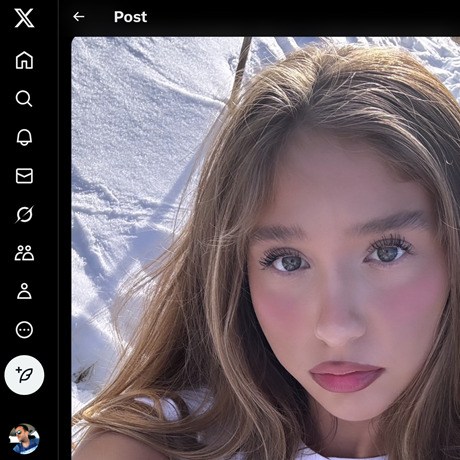Open the Explore search icon

click(24, 99)
